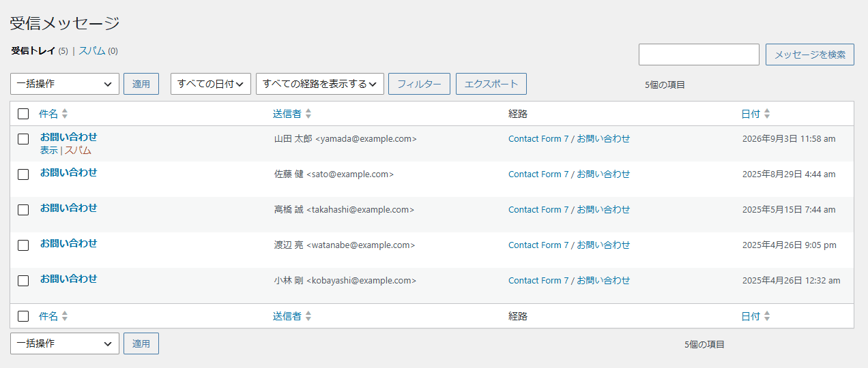Click sender 渡辺 亮 <watanabe@example.com>

345,245
